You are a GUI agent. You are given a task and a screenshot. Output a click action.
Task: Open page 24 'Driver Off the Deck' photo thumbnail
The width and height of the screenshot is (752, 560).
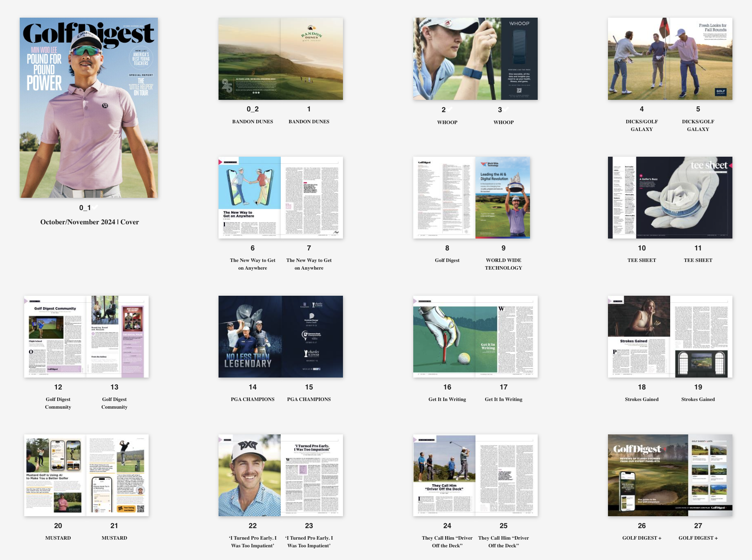point(444,475)
